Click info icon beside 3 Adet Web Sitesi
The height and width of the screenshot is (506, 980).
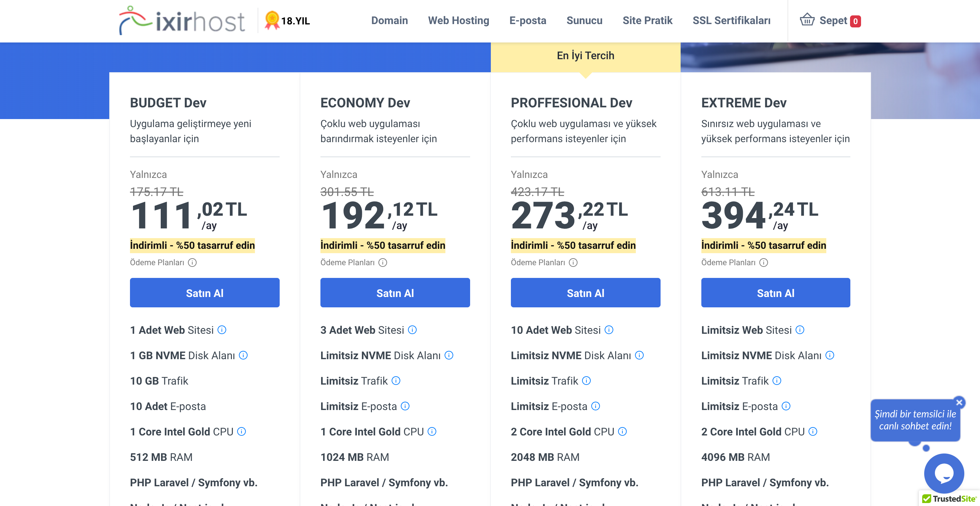[412, 330]
